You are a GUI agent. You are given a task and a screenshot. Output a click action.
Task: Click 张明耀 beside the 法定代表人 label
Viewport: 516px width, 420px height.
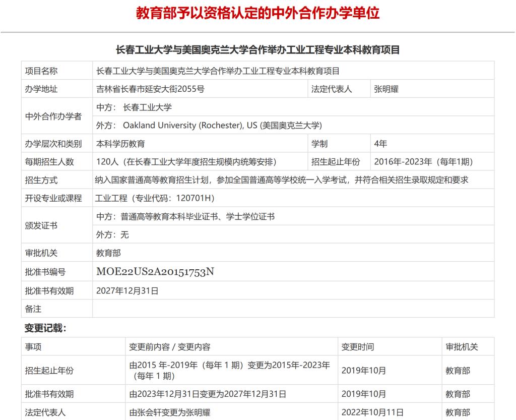[386, 89]
